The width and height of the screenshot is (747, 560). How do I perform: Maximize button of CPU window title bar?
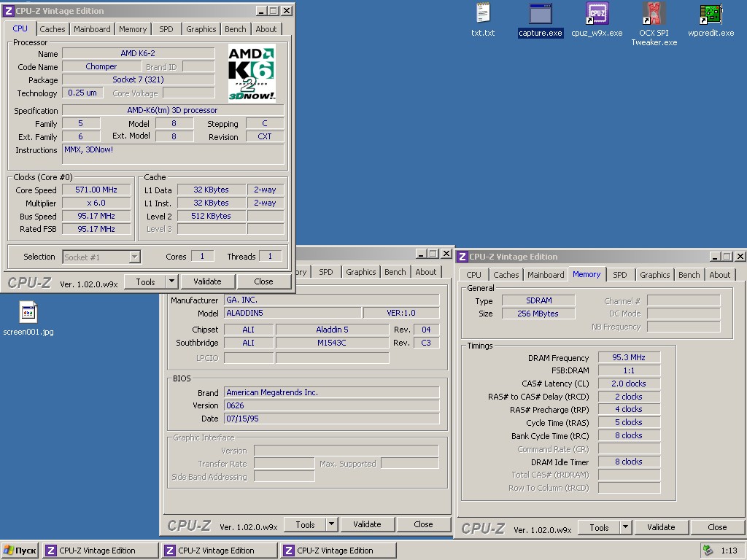tap(274, 10)
